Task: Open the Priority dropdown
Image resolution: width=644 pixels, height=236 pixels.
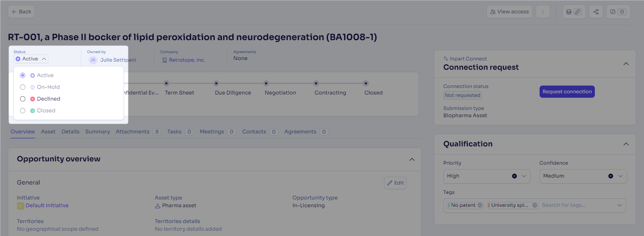Action: pos(487,176)
